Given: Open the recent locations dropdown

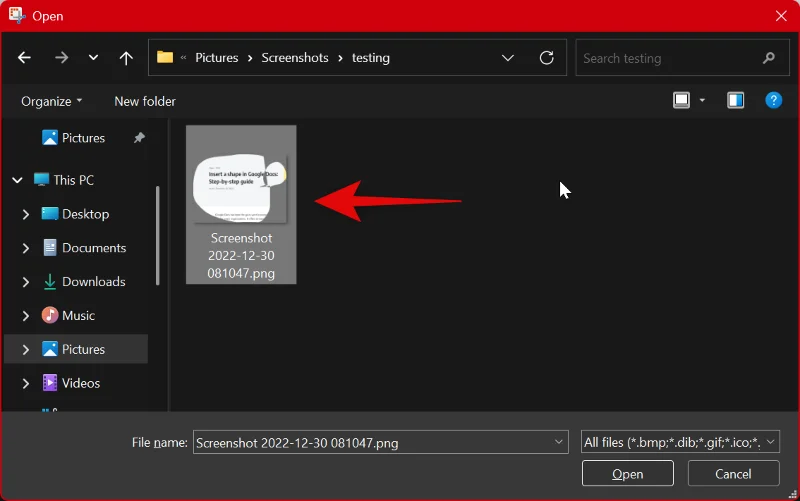Looking at the screenshot, I should tap(93, 58).
